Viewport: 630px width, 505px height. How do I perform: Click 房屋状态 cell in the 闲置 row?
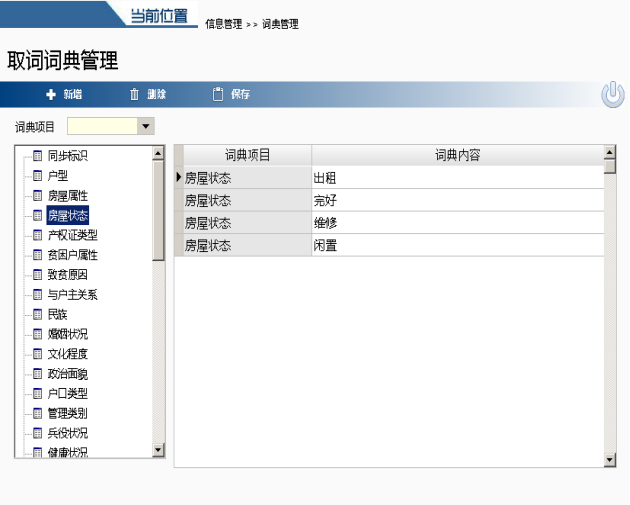coord(248,245)
